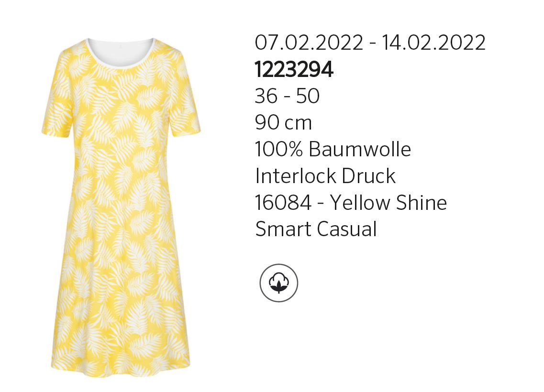Click the date range 07.02.2022 - 14.02.2022

(x=370, y=43)
